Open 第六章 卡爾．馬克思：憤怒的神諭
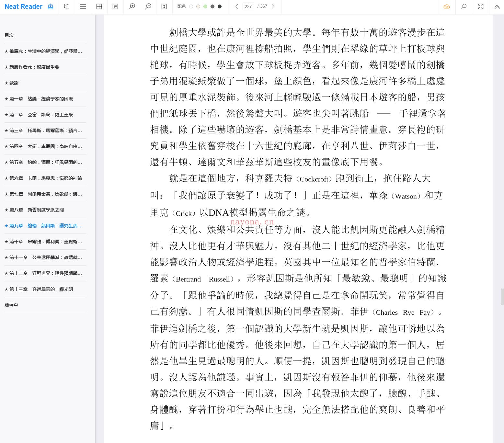Viewport: 504px width, 443px height. [45, 178]
